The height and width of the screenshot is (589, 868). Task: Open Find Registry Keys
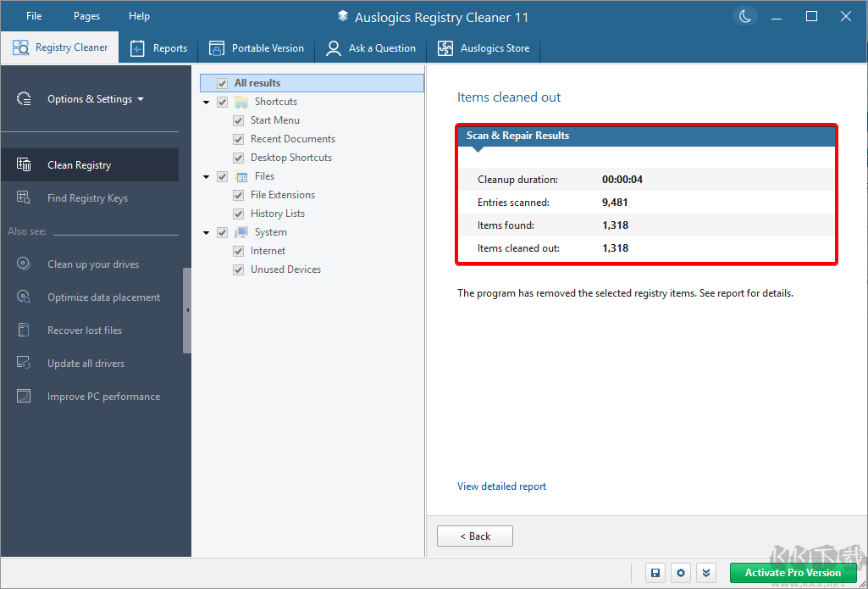tap(88, 197)
